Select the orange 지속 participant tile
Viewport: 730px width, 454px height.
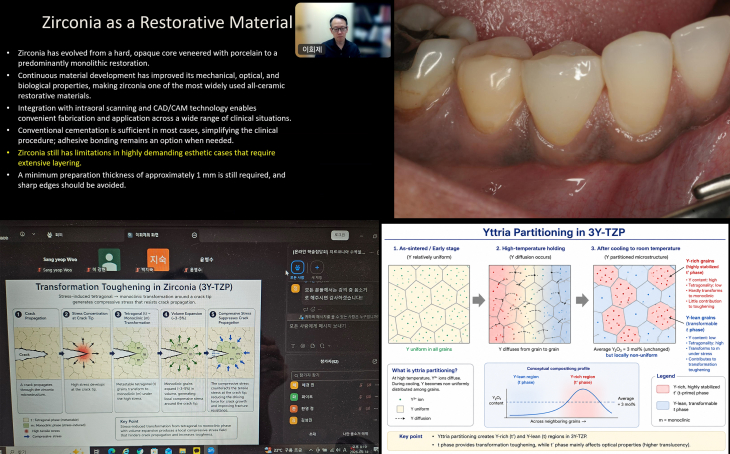158,259
